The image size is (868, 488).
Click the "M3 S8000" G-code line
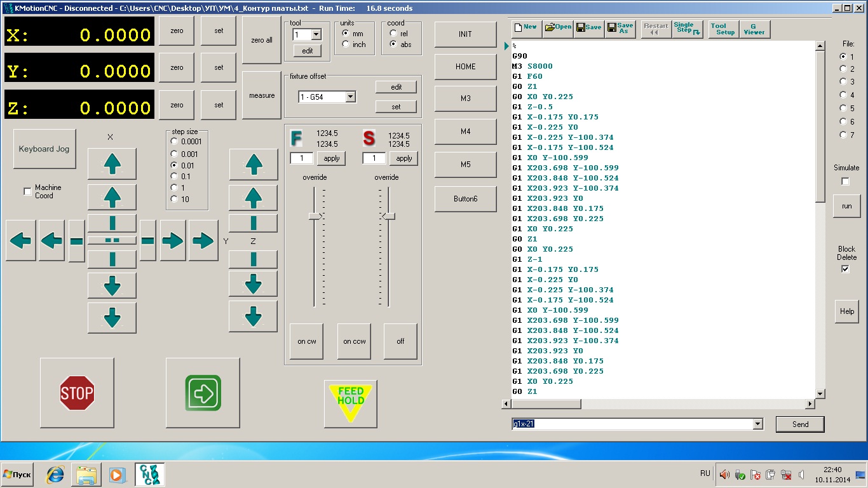(x=532, y=66)
